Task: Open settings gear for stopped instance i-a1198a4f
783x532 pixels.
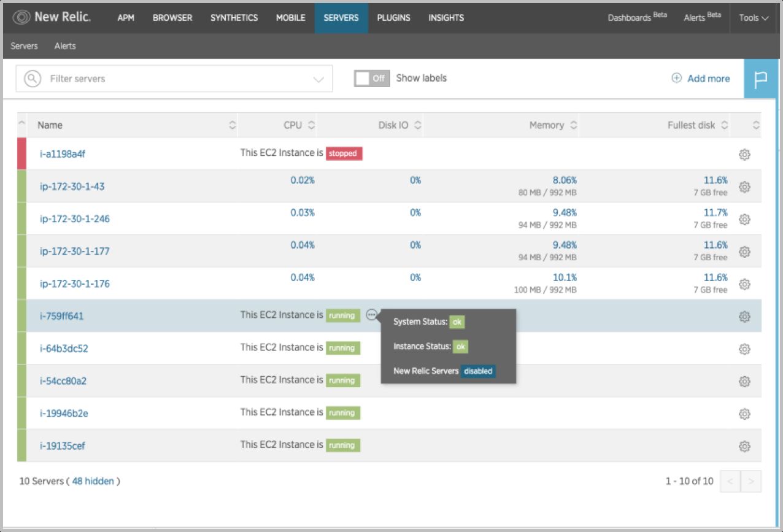Action: pyautogui.click(x=744, y=155)
